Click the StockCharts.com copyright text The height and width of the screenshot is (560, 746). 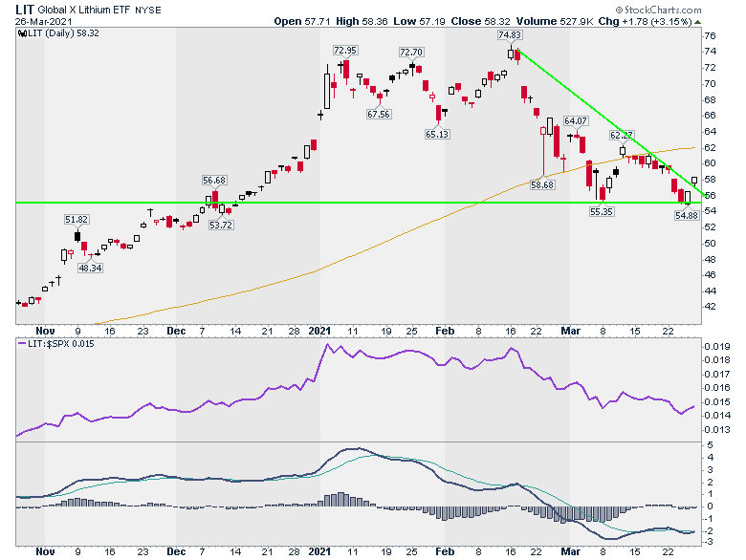point(658,10)
